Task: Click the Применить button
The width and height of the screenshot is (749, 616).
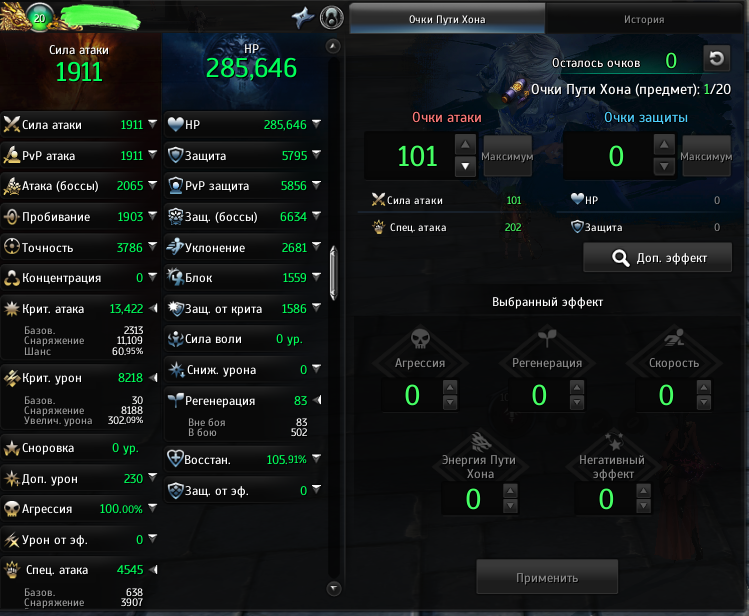Action: (x=547, y=577)
